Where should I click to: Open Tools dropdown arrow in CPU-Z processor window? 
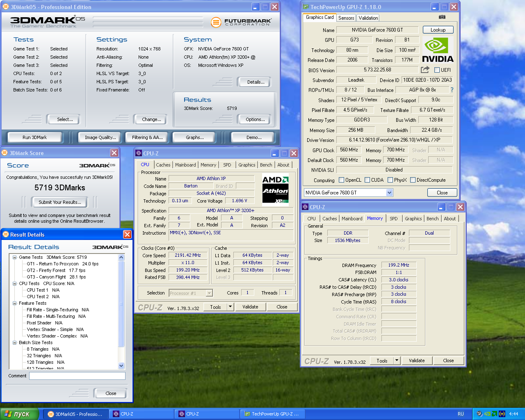(x=231, y=307)
